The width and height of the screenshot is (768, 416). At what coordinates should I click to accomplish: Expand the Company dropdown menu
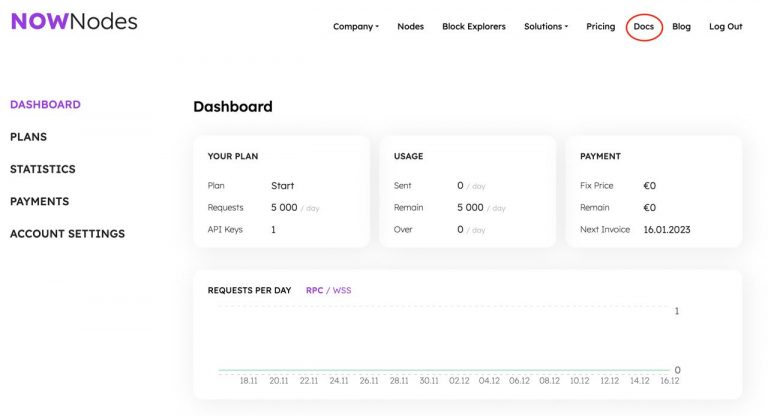click(356, 26)
